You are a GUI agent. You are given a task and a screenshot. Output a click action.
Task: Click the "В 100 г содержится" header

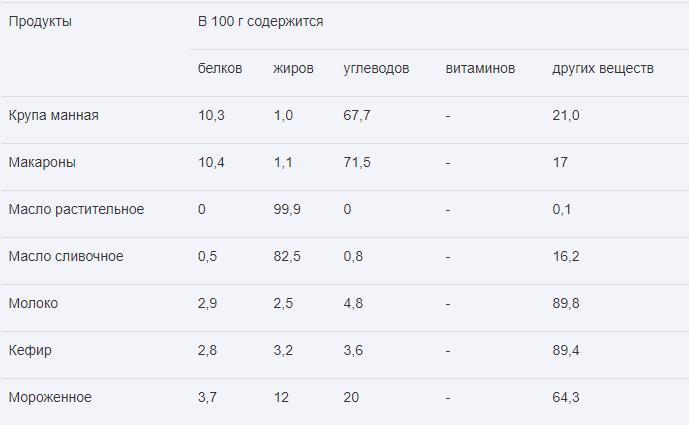(260, 21)
